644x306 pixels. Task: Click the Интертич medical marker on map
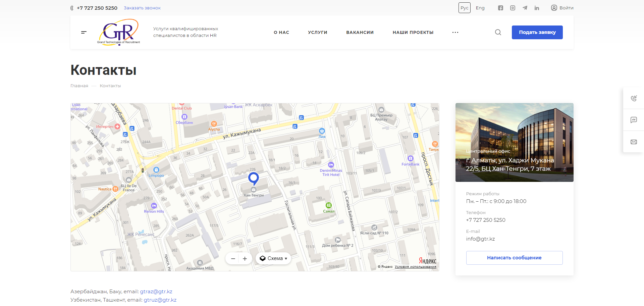click(x=117, y=126)
